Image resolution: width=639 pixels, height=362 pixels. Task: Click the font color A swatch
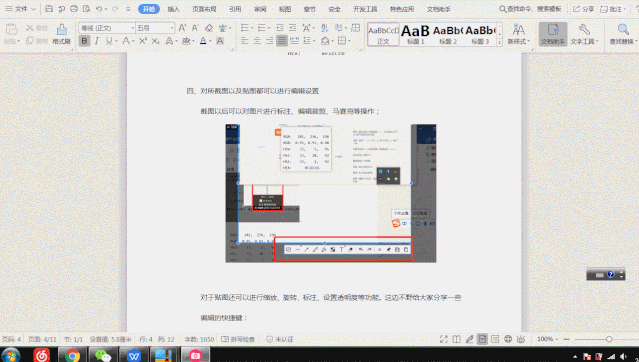[x=203, y=41]
